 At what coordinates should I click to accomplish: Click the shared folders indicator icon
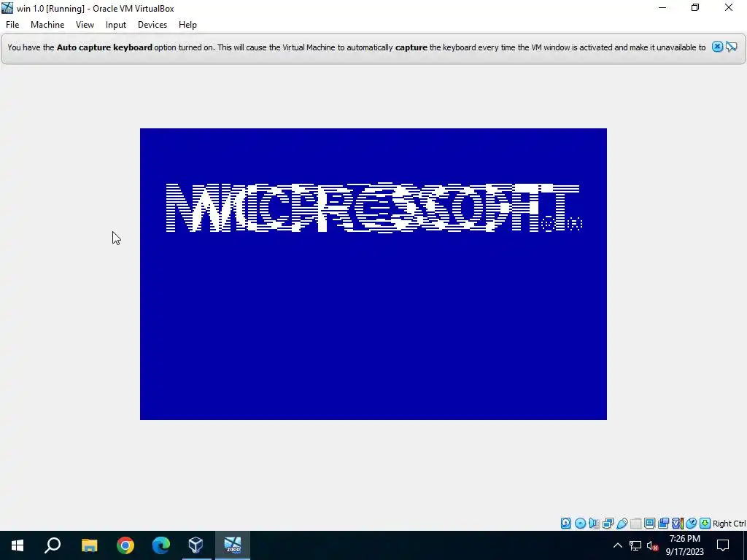(636, 524)
